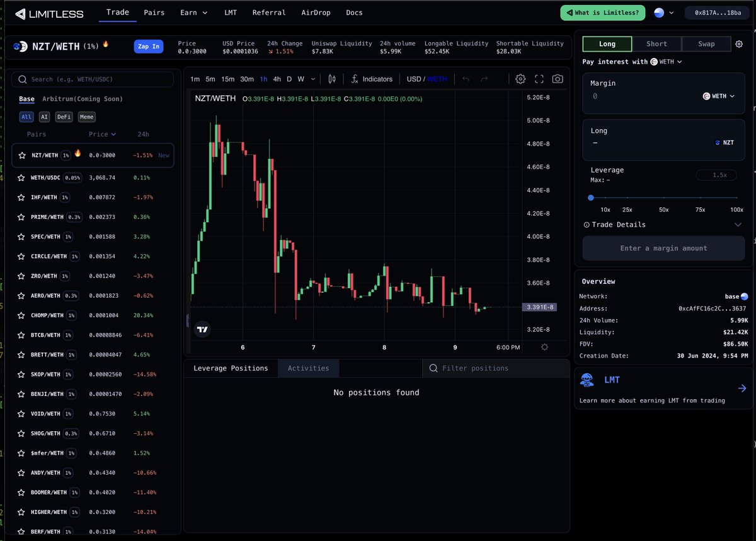The width and height of the screenshot is (756, 541).
Task: Star the VOID/WETH pair
Action: [22, 414]
